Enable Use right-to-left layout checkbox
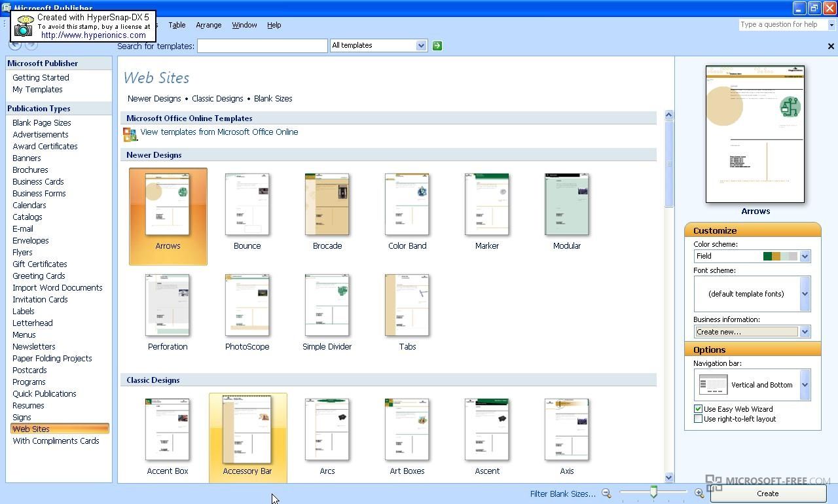This screenshot has height=504, width=838. (698, 419)
